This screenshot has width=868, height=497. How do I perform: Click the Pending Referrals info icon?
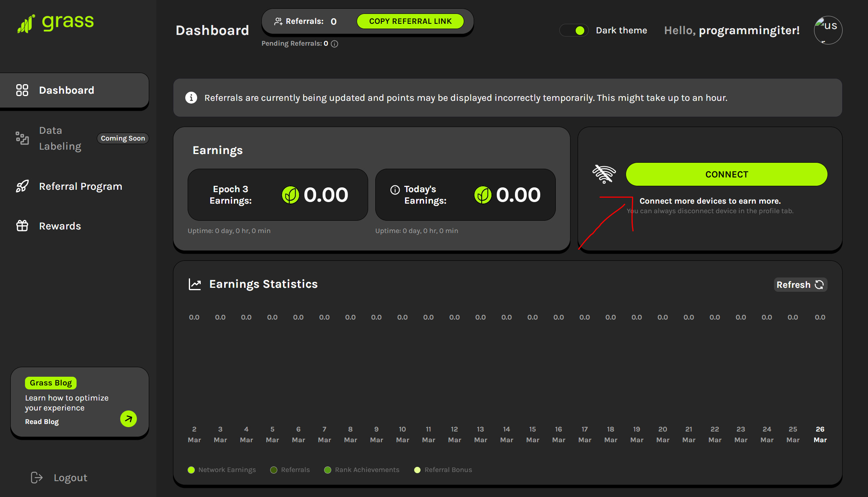click(334, 44)
